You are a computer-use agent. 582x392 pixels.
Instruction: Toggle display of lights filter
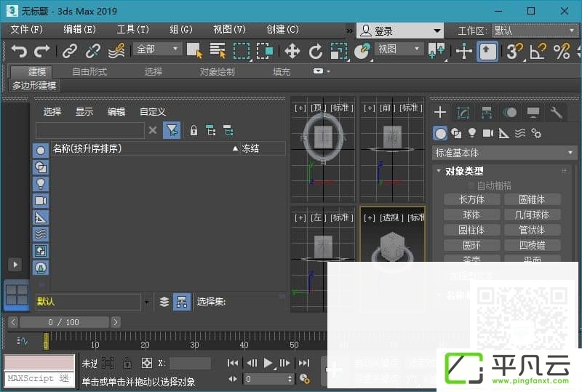click(41, 184)
